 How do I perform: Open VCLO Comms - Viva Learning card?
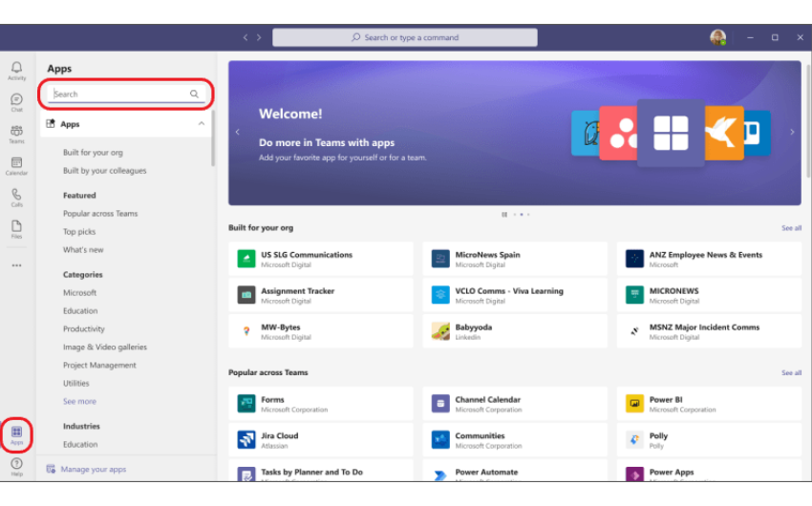(515, 295)
